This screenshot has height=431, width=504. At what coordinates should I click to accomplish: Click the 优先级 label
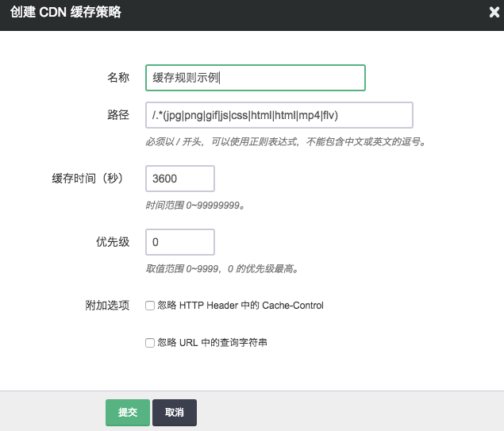tap(113, 242)
